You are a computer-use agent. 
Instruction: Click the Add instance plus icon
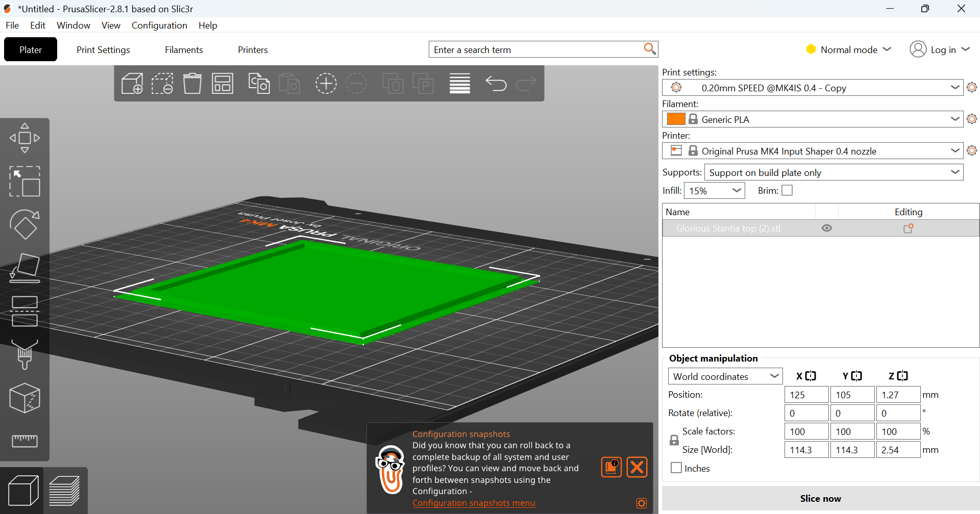pyautogui.click(x=326, y=83)
